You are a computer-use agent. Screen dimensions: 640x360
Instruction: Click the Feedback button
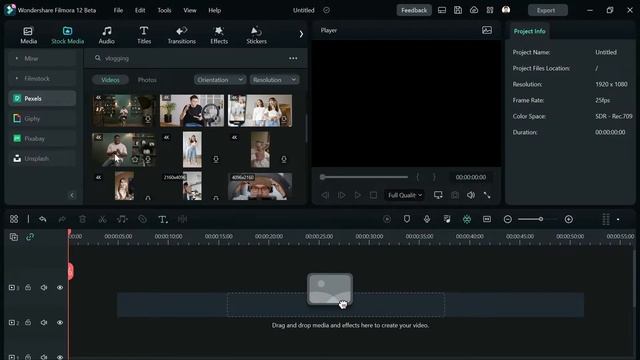tap(414, 10)
